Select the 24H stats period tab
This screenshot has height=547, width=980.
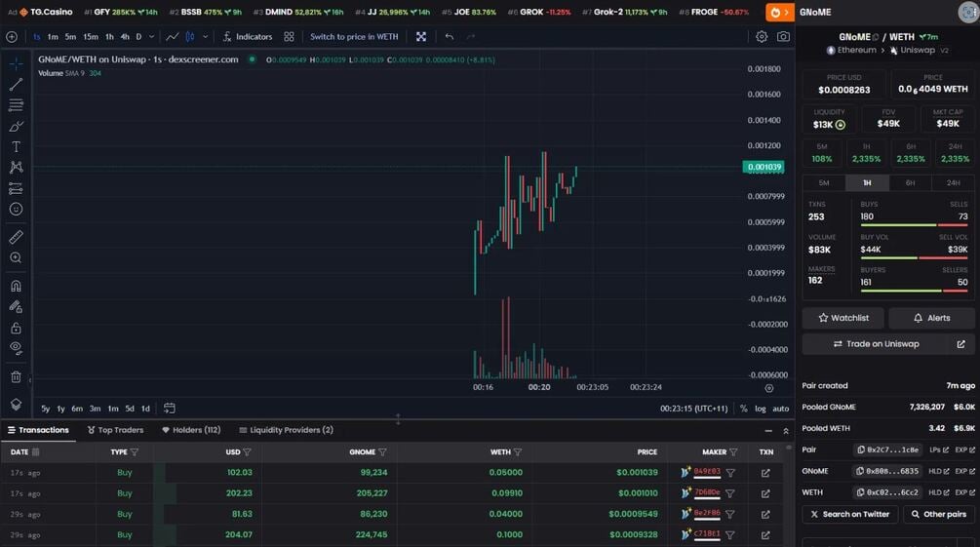coord(953,183)
